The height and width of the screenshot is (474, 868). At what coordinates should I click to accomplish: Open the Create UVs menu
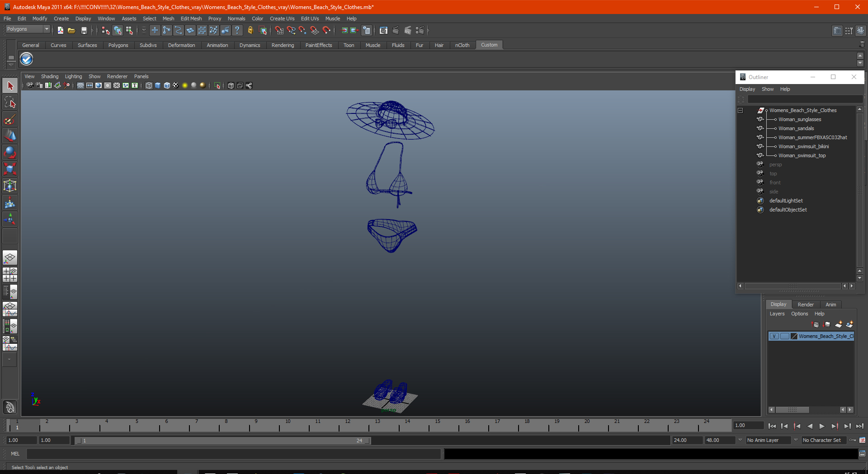282,19
